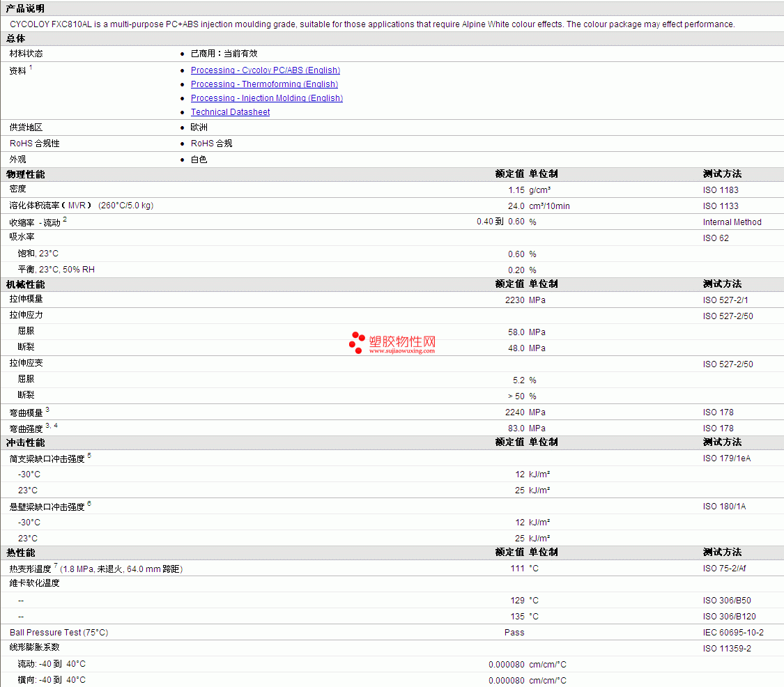Select the 热性能 section heading
The width and height of the screenshot is (784, 687).
(x=20, y=553)
